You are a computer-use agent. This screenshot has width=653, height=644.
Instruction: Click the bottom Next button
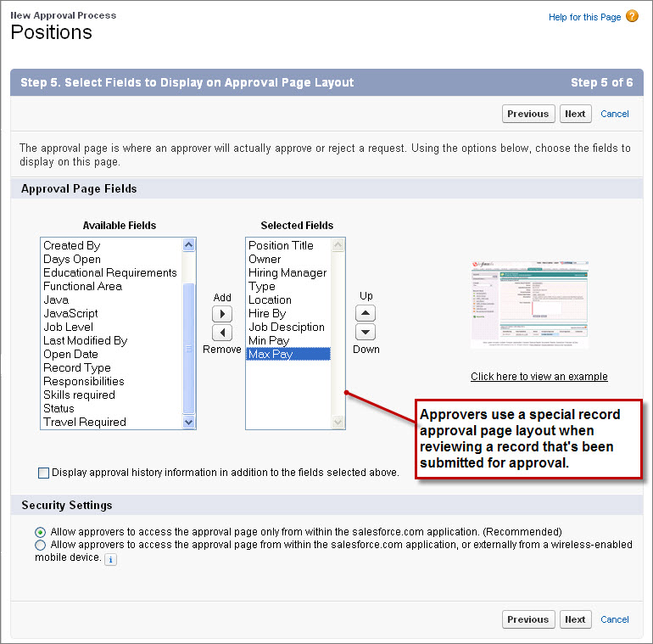pos(575,619)
